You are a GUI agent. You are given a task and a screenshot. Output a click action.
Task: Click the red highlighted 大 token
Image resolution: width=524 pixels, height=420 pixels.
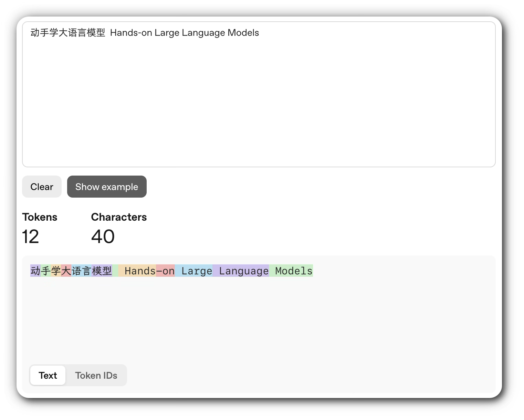[x=66, y=271]
